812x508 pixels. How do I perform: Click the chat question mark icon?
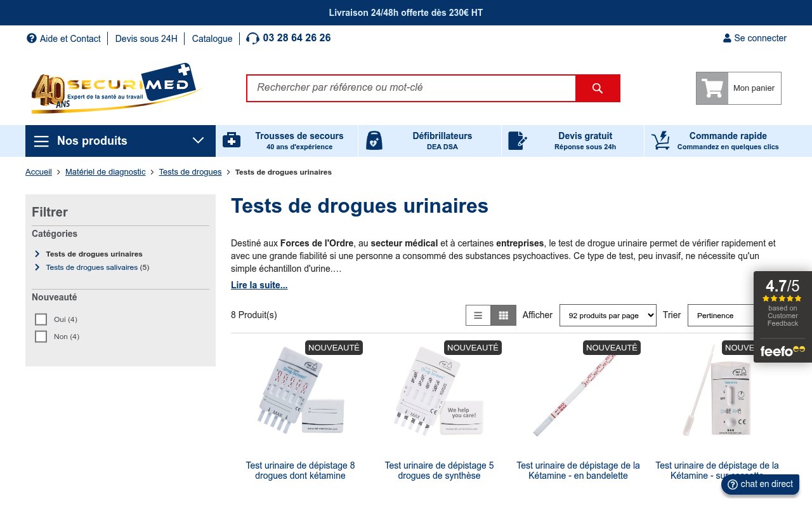[x=733, y=485]
